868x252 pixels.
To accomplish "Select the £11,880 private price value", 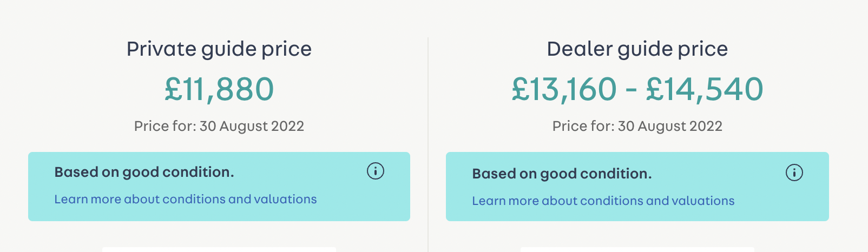I will (x=219, y=89).
